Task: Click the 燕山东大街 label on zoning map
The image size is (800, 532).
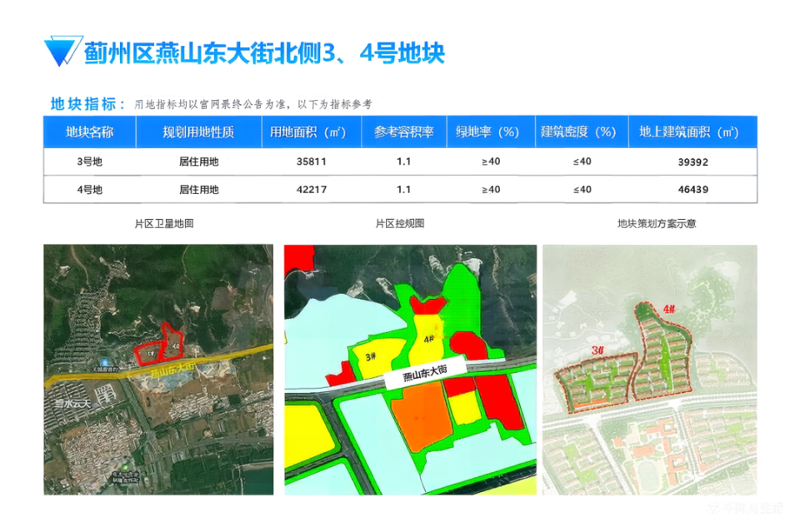Action: [x=425, y=374]
